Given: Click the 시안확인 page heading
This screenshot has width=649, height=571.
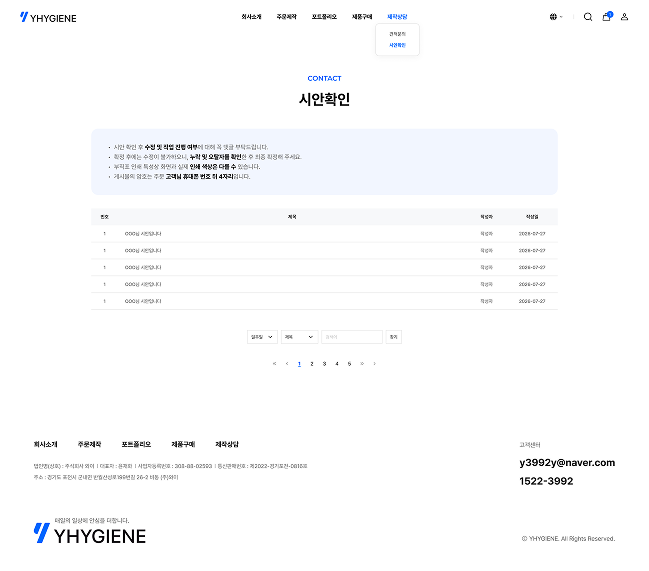Looking at the screenshot, I should [x=324, y=99].
